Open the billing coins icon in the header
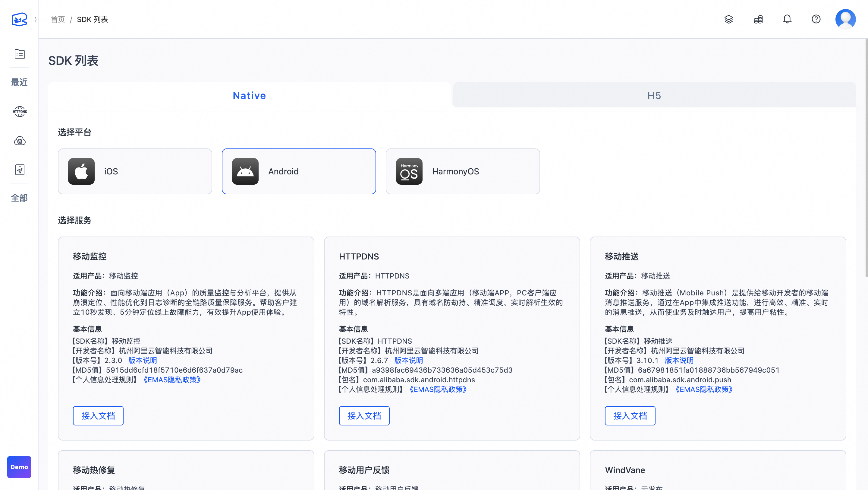This screenshot has width=868, height=490. pos(758,19)
